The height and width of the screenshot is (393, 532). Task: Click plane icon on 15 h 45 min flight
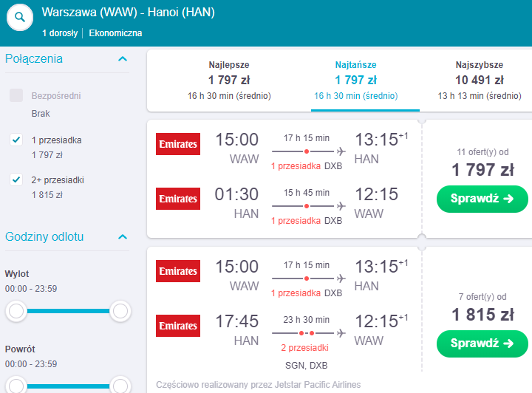(341, 206)
